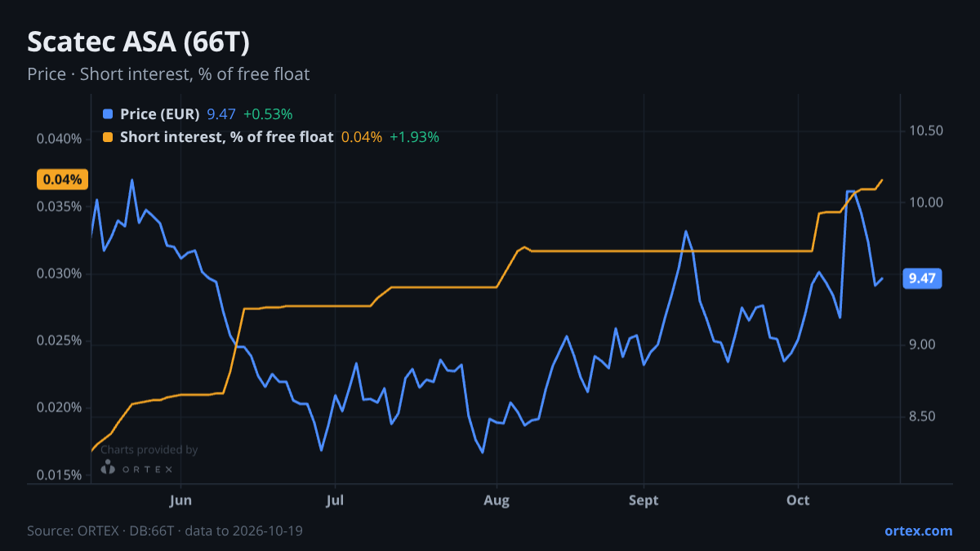Click the Aug x-axis label
This screenshot has height=551, width=980.
[x=497, y=500]
